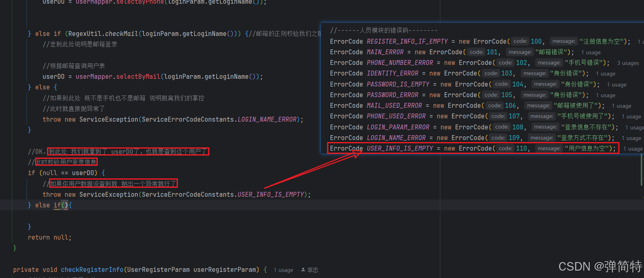This screenshot has width=644, height=278.
Task: Open the 1 usage hint beside USER_INFO_IS_EMPTY definition
Action: click(633, 149)
